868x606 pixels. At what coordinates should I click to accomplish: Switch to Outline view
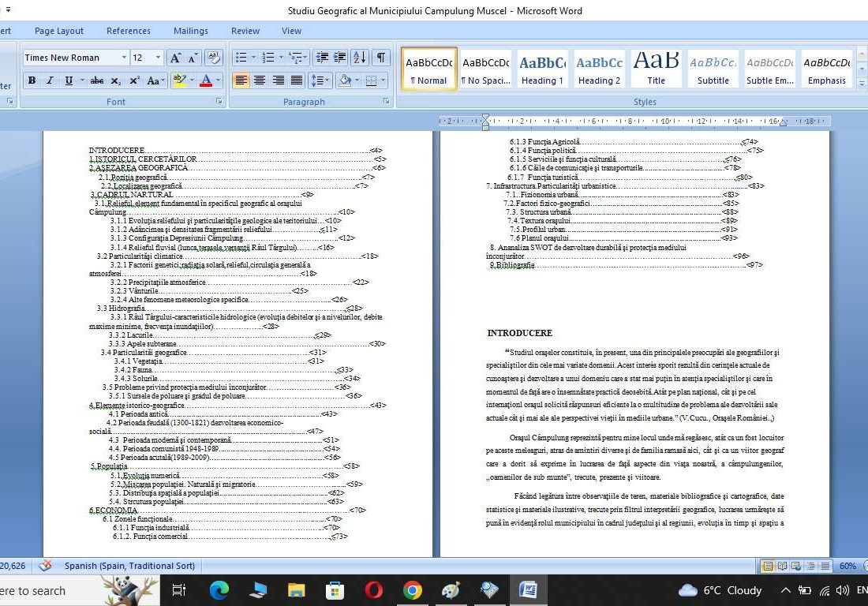point(810,567)
